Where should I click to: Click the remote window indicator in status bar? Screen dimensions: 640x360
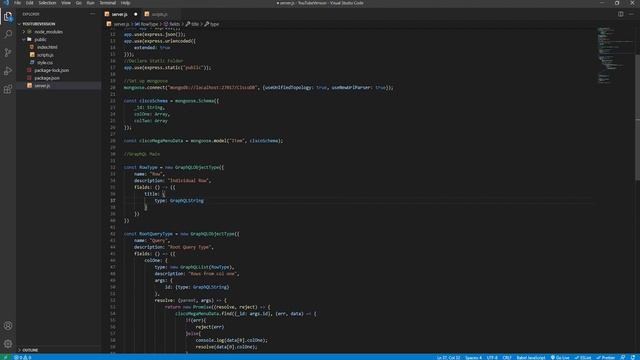pyautogui.click(x=6, y=357)
